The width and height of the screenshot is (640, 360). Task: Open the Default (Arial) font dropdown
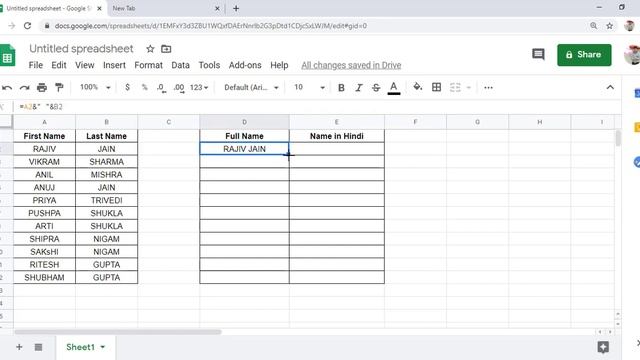pos(251,87)
